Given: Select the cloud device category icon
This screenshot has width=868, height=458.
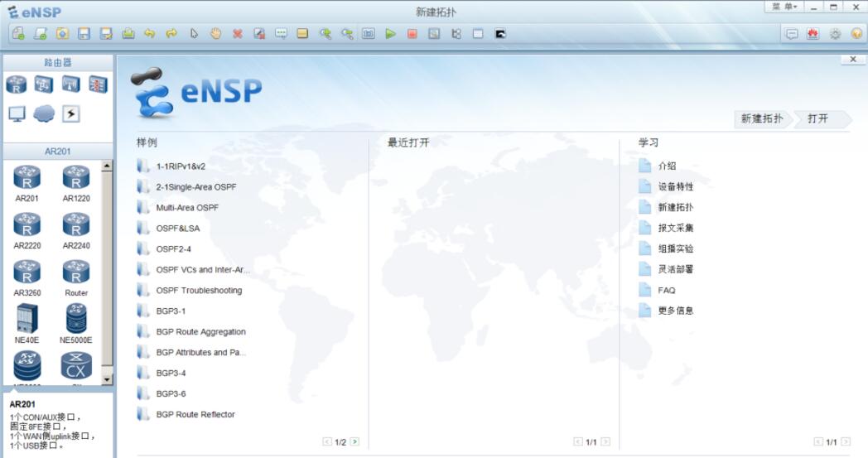Looking at the screenshot, I should click(x=44, y=114).
